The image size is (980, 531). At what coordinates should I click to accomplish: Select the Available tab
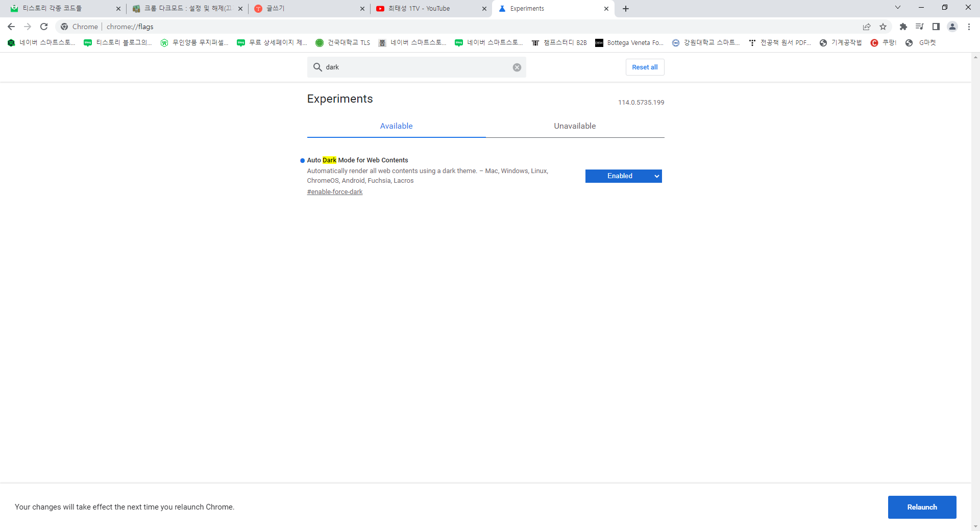[x=396, y=126]
